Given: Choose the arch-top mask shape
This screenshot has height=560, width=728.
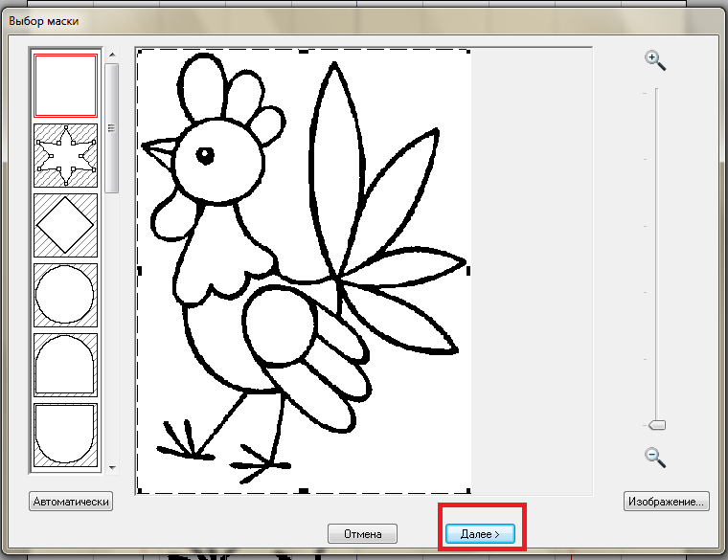Looking at the screenshot, I should coord(65,365).
